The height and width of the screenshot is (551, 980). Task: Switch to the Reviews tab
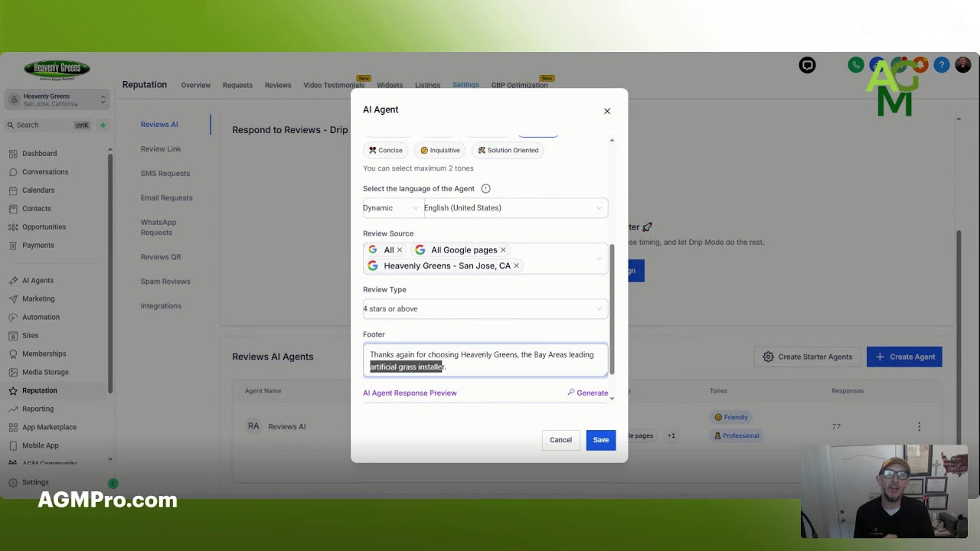coord(278,85)
